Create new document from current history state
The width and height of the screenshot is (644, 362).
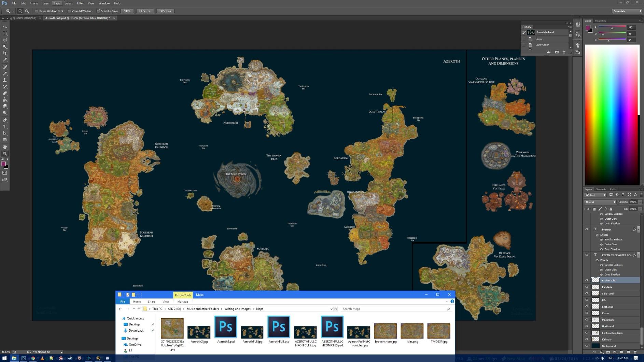tap(549, 52)
